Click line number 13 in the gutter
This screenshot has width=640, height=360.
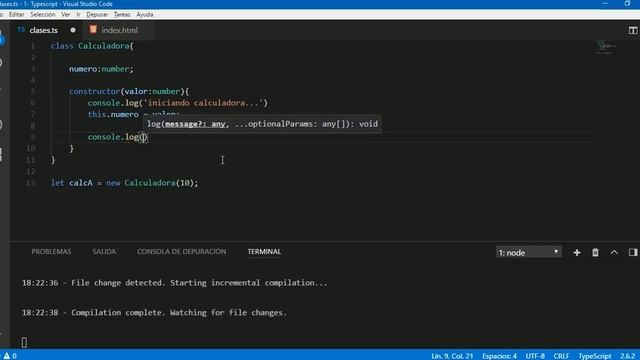31,183
